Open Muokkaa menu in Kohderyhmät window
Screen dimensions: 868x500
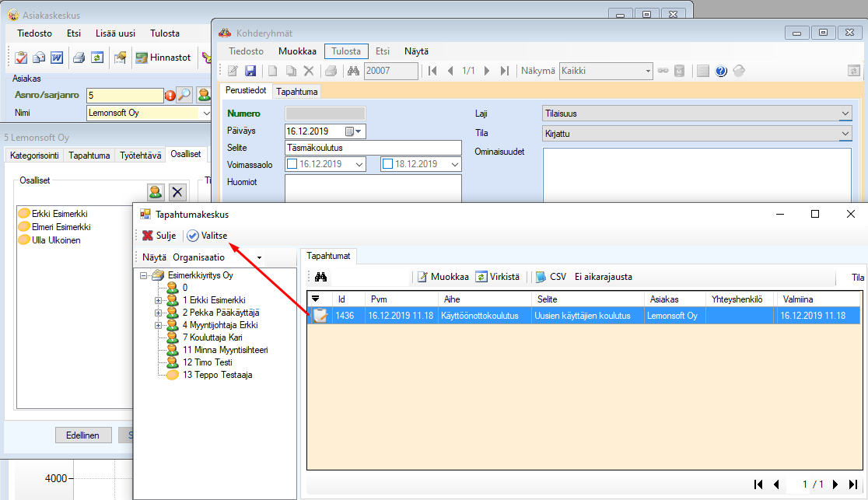297,51
